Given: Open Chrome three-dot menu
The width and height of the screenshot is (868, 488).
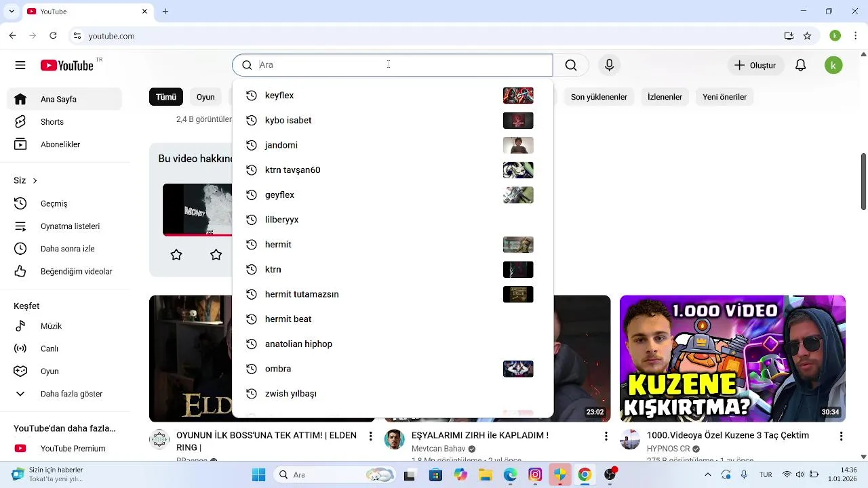Looking at the screenshot, I should pyautogui.click(x=854, y=36).
